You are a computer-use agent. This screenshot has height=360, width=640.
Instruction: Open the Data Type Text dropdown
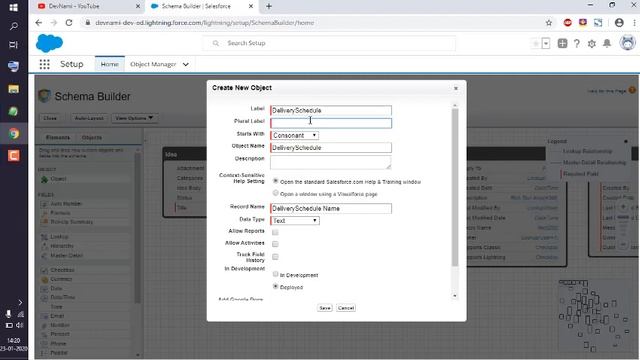pyautogui.click(x=295, y=220)
